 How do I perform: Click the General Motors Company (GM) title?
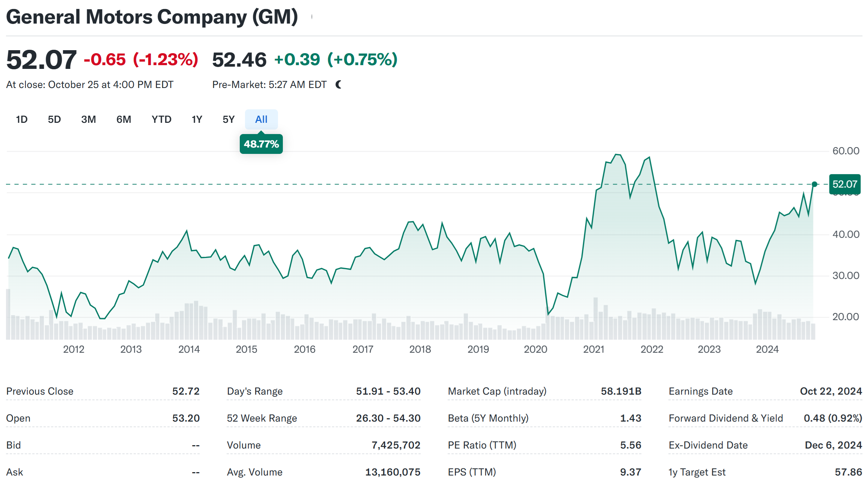click(152, 17)
